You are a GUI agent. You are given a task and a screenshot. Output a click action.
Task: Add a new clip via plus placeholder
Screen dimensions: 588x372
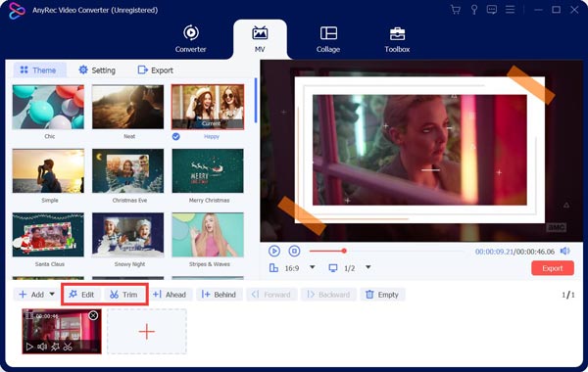pyautogui.click(x=147, y=332)
